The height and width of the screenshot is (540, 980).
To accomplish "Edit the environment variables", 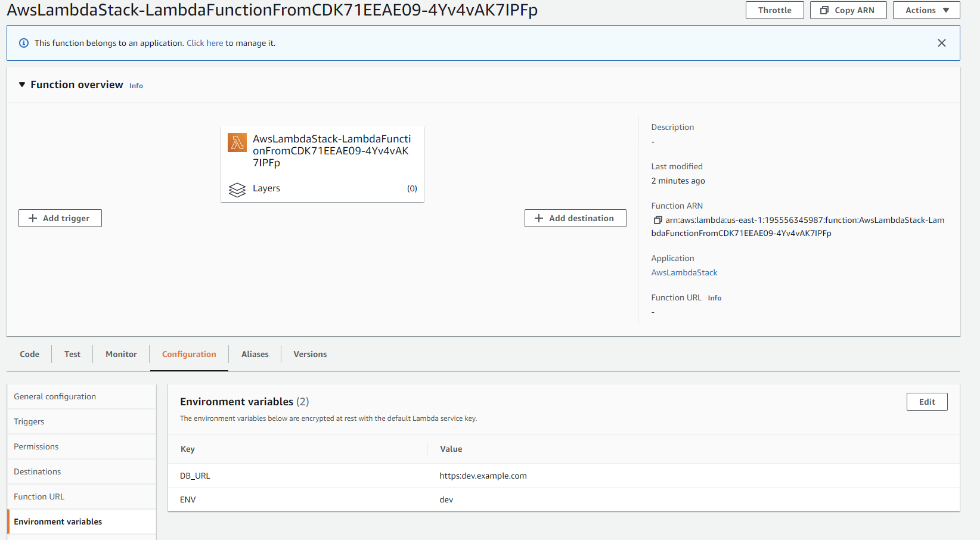I will point(927,401).
